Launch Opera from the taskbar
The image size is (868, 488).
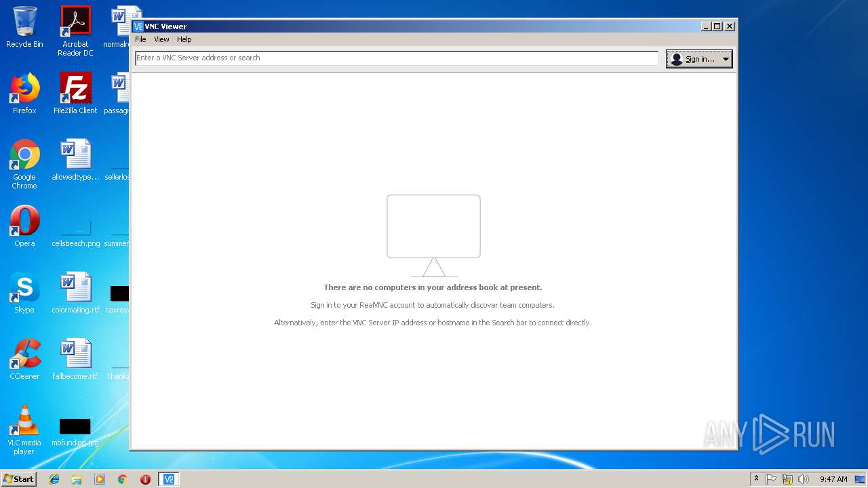[x=145, y=479]
